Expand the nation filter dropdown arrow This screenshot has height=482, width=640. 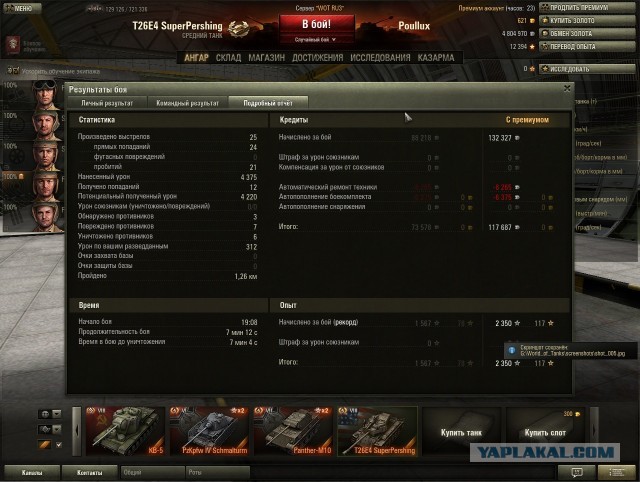click(57, 414)
